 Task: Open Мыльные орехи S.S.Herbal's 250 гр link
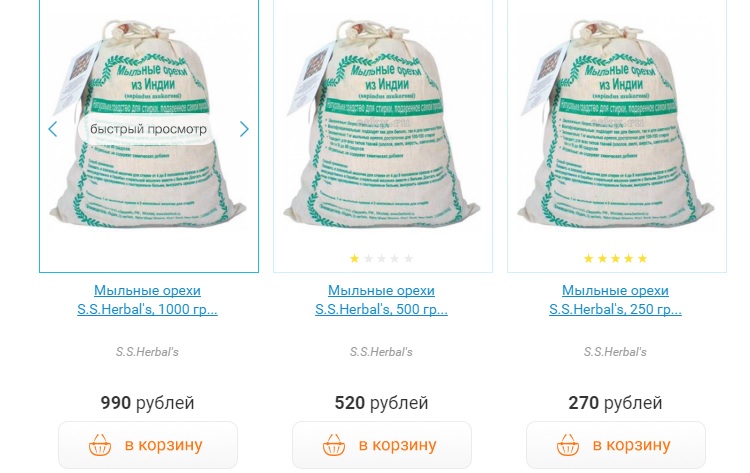pyautogui.click(x=615, y=300)
